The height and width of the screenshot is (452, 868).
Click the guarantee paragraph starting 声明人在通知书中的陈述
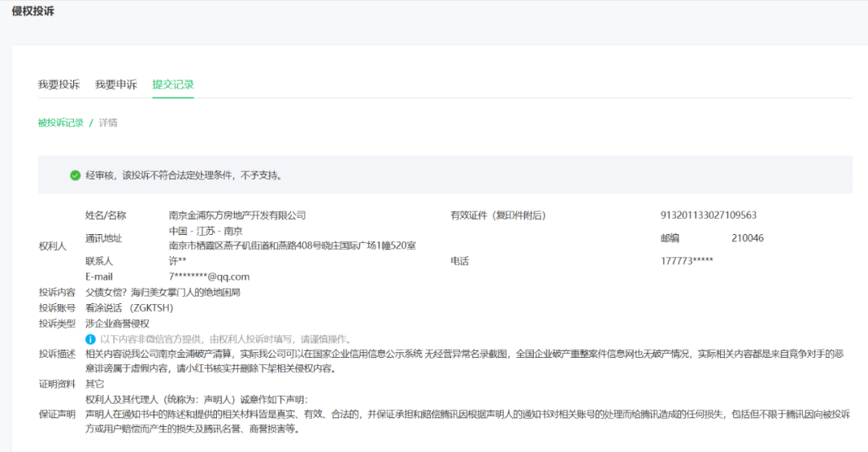coord(468,421)
